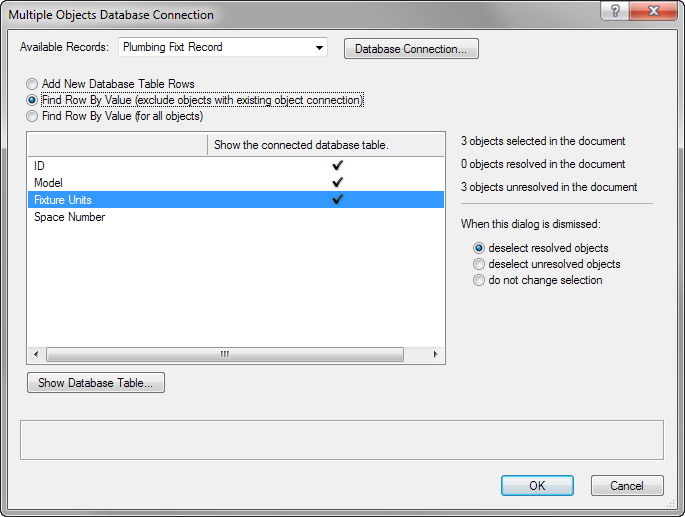Select Add New Database Table Rows option
The height and width of the screenshot is (517, 685).
(34, 84)
